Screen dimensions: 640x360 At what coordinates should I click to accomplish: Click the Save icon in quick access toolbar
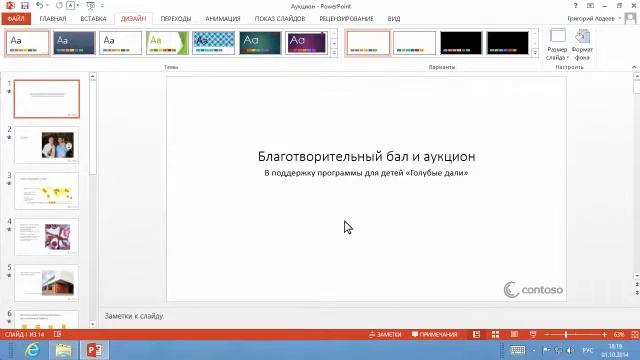coord(25,6)
